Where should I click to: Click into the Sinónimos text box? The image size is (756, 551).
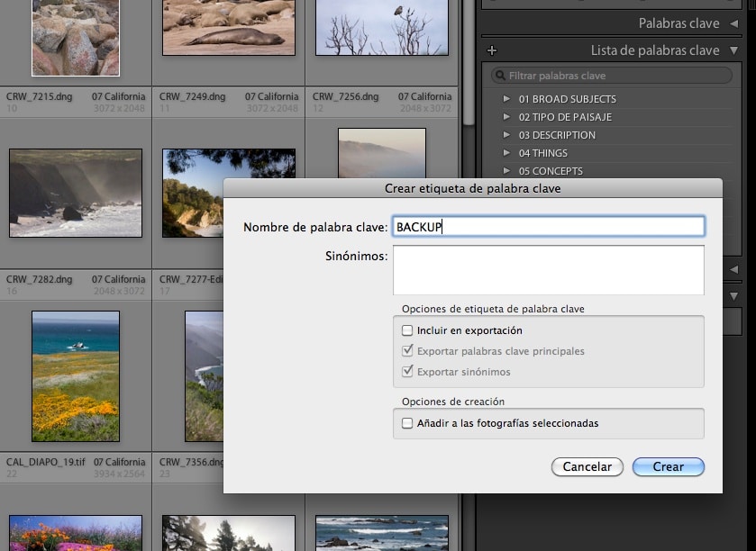[549, 270]
